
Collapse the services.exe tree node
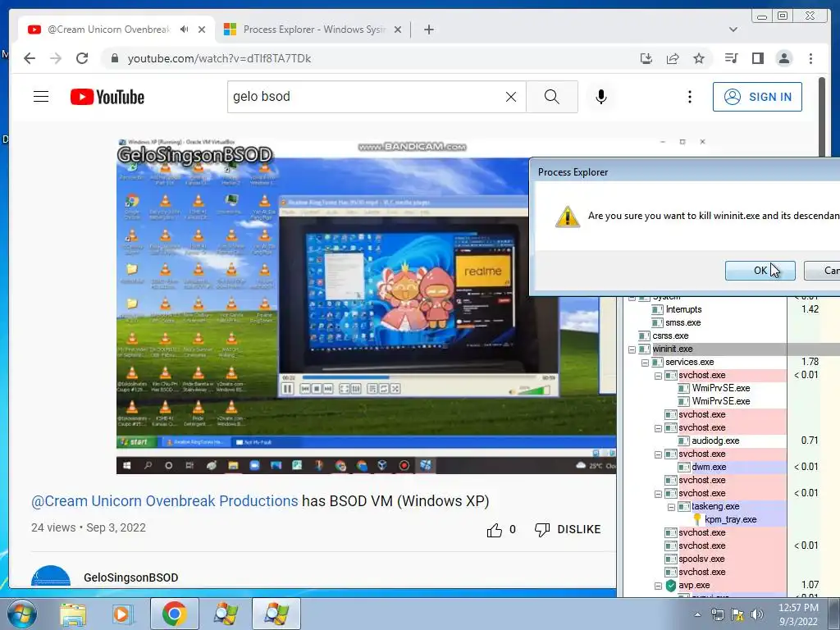[645, 363]
